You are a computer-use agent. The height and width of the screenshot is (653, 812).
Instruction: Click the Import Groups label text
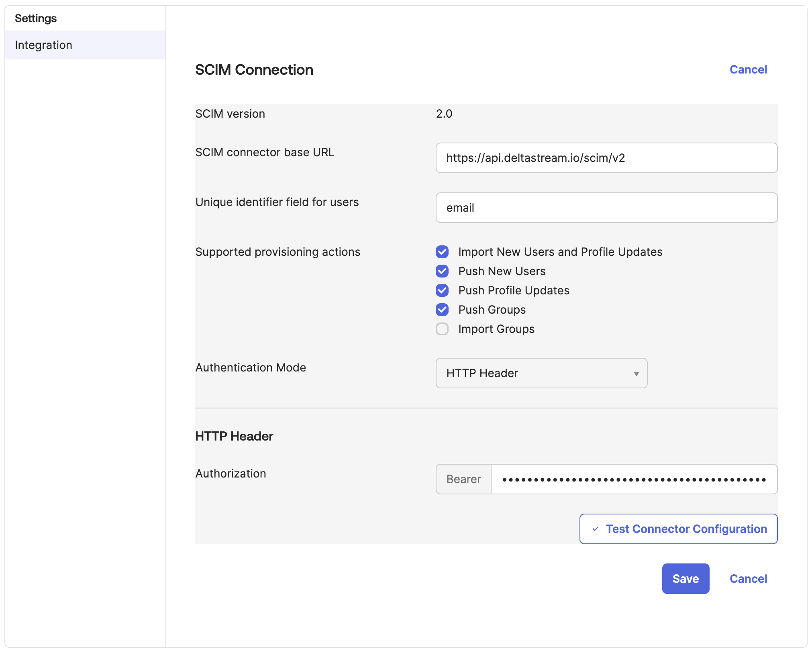[x=496, y=329]
